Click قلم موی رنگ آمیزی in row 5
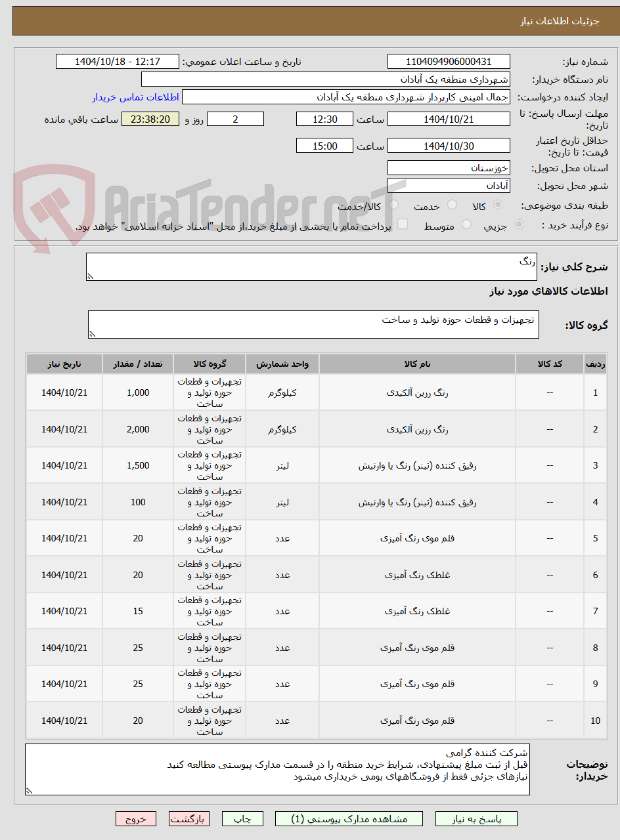This screenshot has height=840, width=620. pos(418,538)
